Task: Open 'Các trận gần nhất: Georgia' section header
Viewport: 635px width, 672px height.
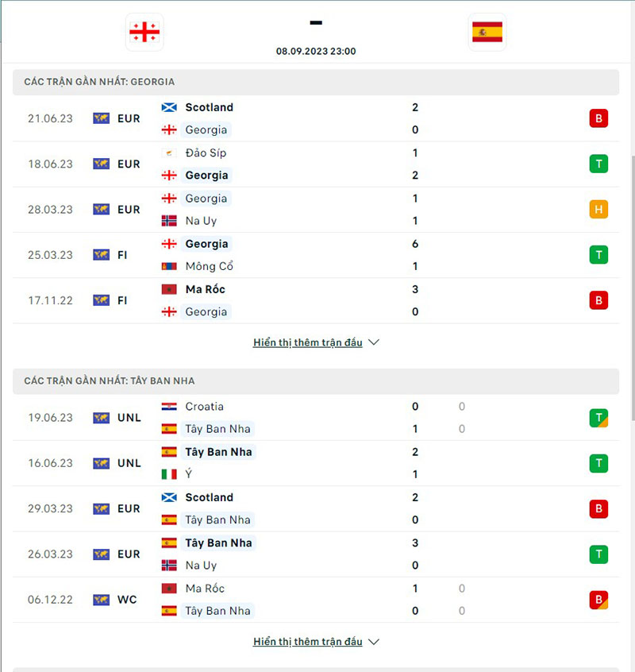Action: 99,82
